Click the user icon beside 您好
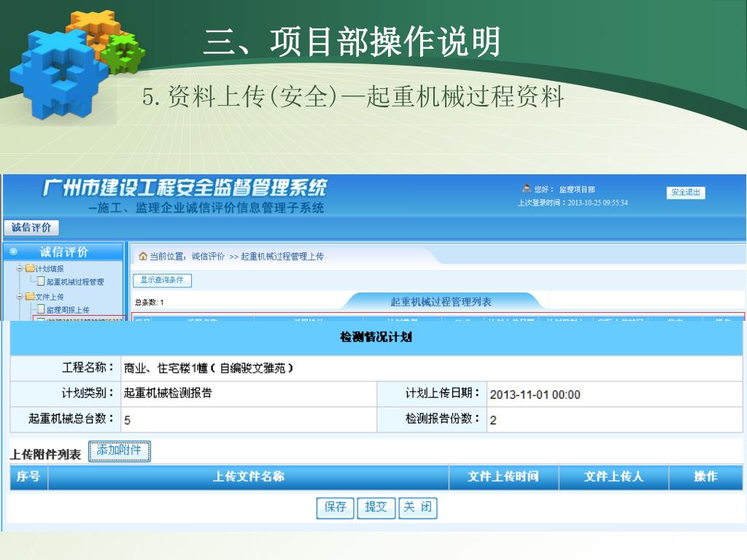This screenshot has width=747, height=560. click(527, 189)
